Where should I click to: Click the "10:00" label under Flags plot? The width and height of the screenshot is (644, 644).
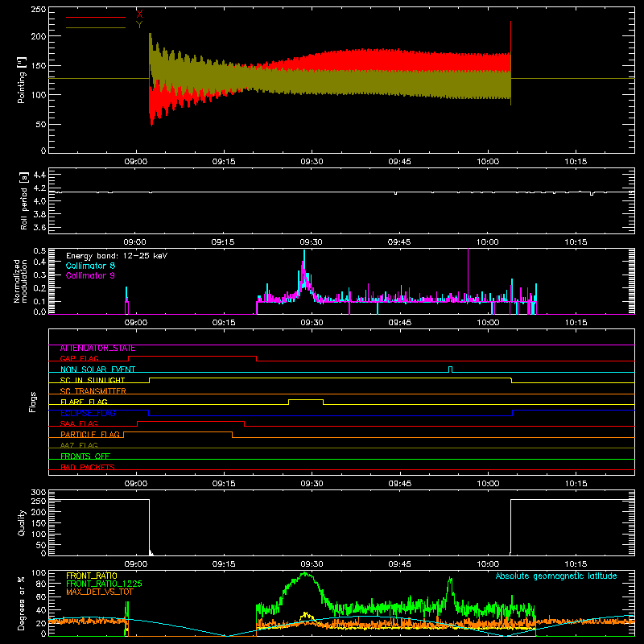coord(488,484)
